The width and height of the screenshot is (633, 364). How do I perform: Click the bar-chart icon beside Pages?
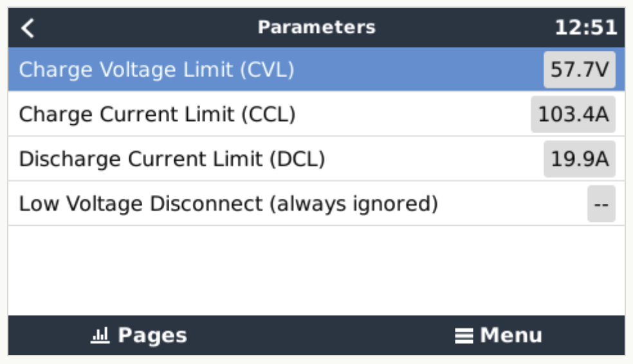pyautogui.click(x=100, y=336)
